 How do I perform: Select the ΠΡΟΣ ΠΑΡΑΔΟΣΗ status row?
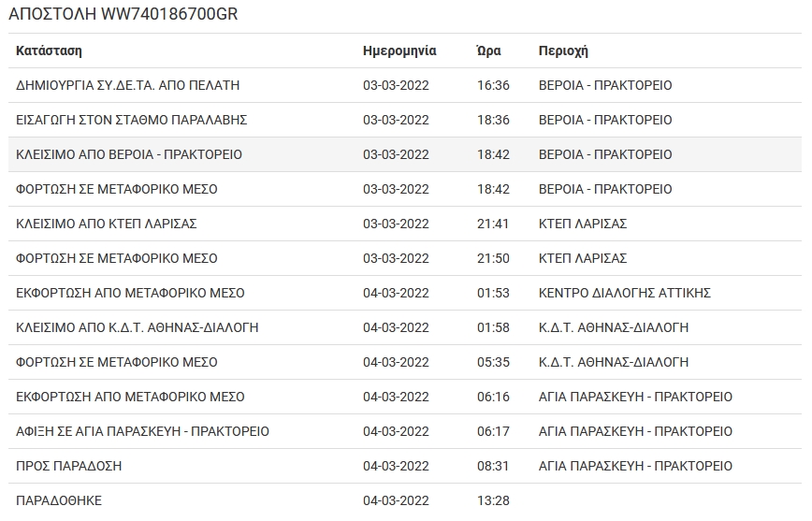click(69, 466)
